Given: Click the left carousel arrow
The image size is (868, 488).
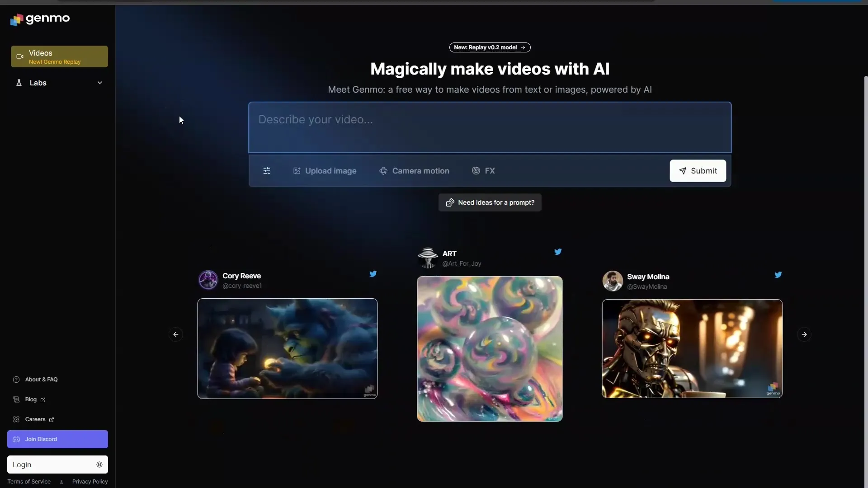Looking at the screenshot, I should 176,334.
